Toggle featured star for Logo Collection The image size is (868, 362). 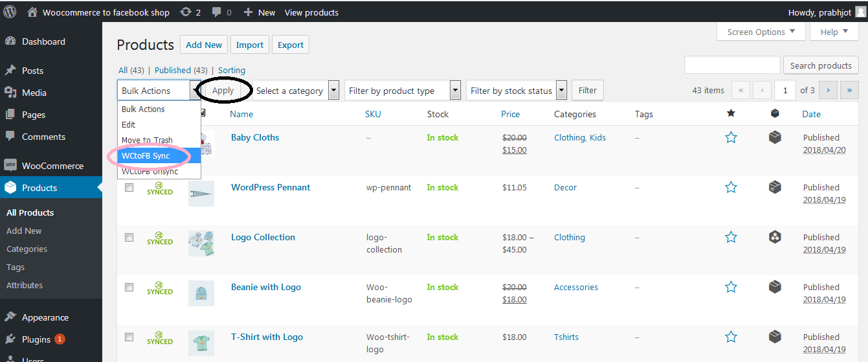point(731,237)
